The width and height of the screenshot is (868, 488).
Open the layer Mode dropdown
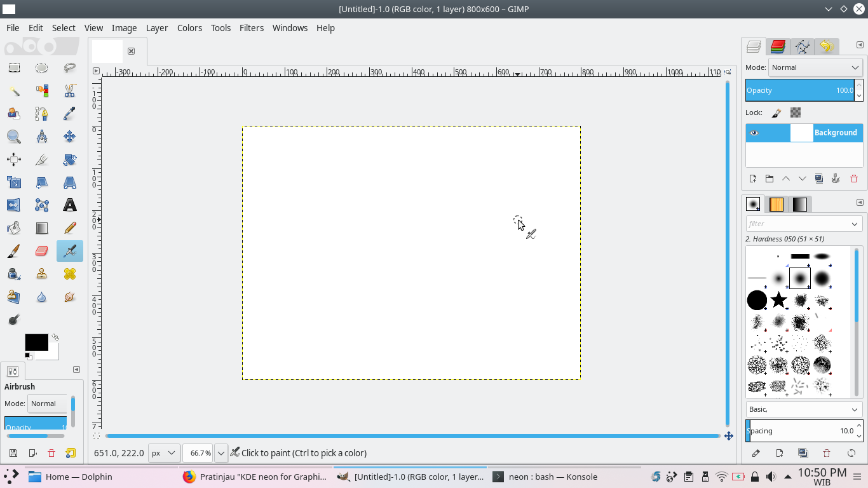coord(815,67)
